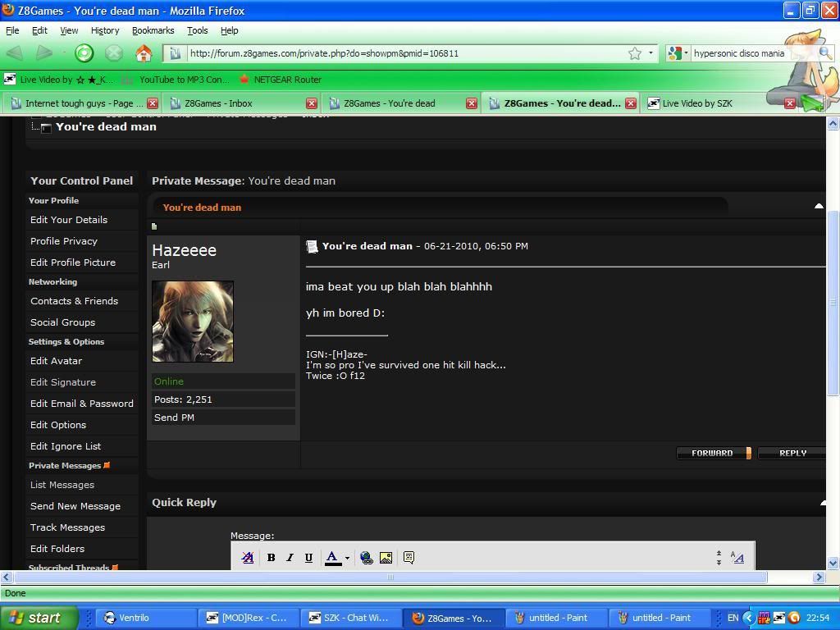This screenshot has height=630, width=840.
Task: Click the Insert Link icon in editor
Action: pos(367,558)
